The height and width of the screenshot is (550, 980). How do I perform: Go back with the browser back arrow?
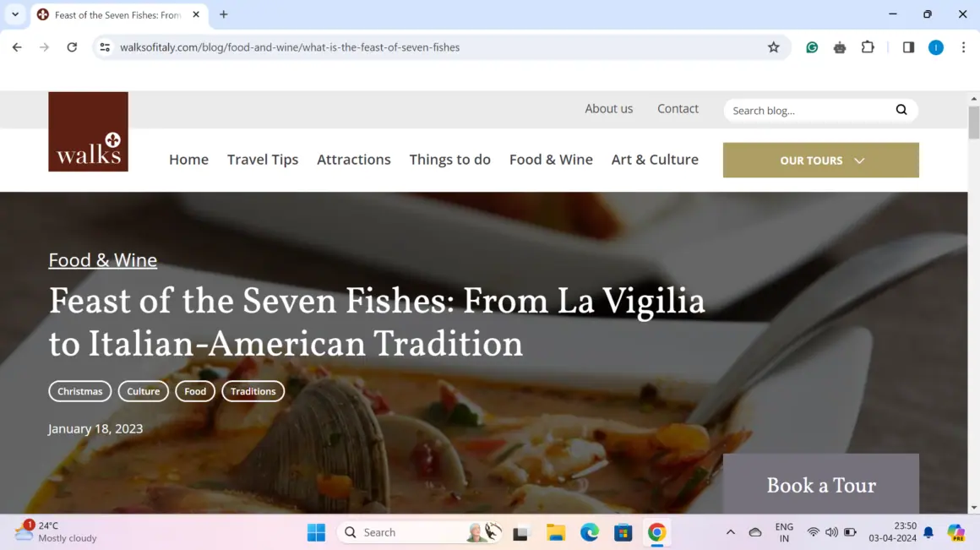coord(17,47)
